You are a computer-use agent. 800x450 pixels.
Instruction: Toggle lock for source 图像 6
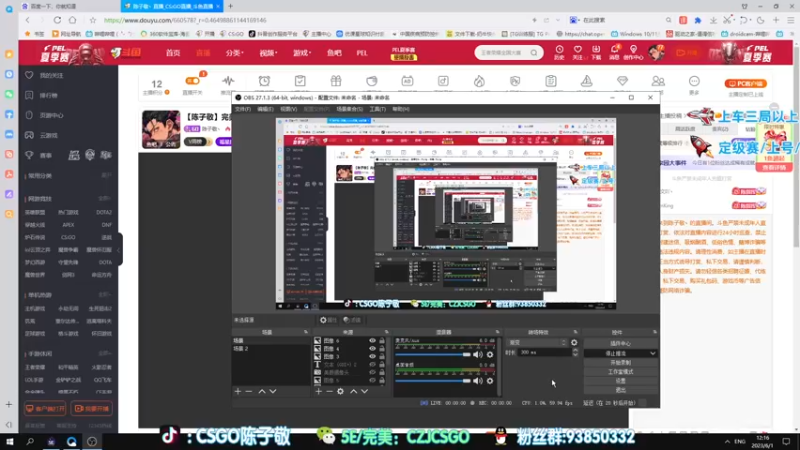tap(382, 341)
